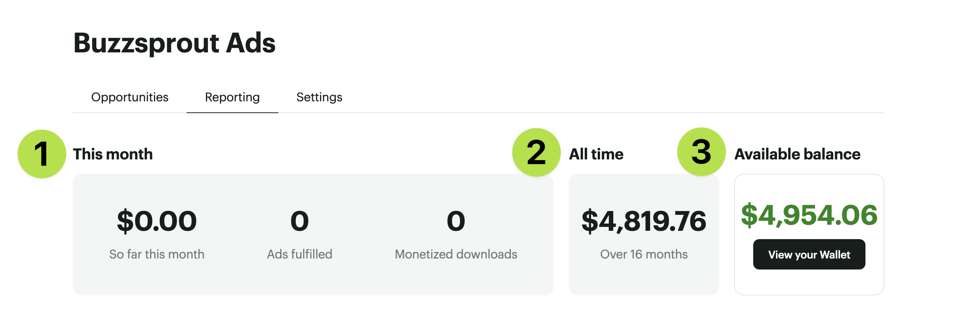980x331 pixels.
Task: Click the Monetized downloads label
Action: point(456,254)
